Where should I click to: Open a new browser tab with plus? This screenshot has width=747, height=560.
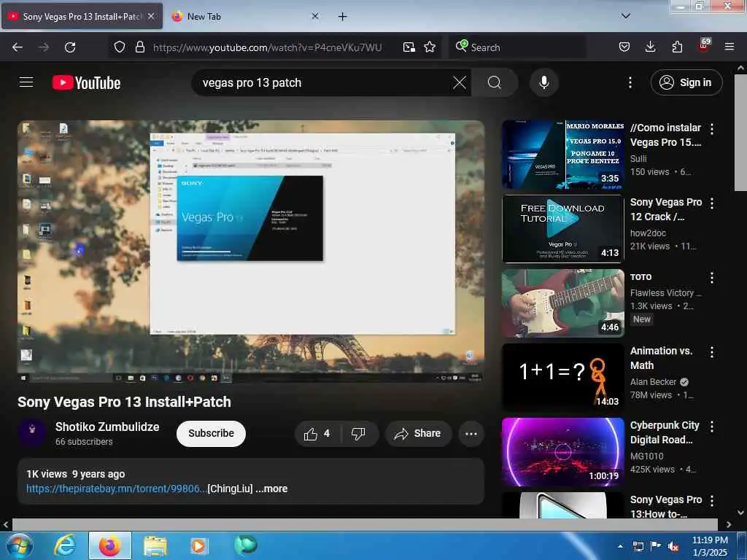coord(343,17)
